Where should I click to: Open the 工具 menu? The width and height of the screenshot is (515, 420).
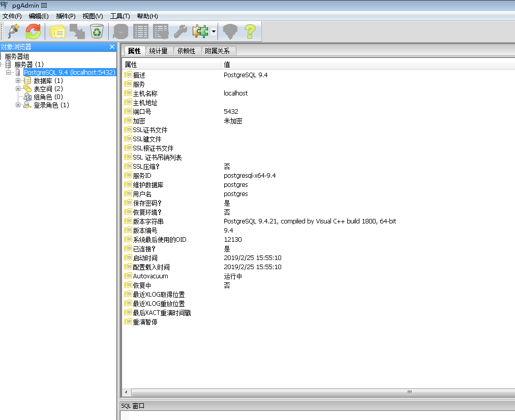pyautogui.click(x=120, y=16)
